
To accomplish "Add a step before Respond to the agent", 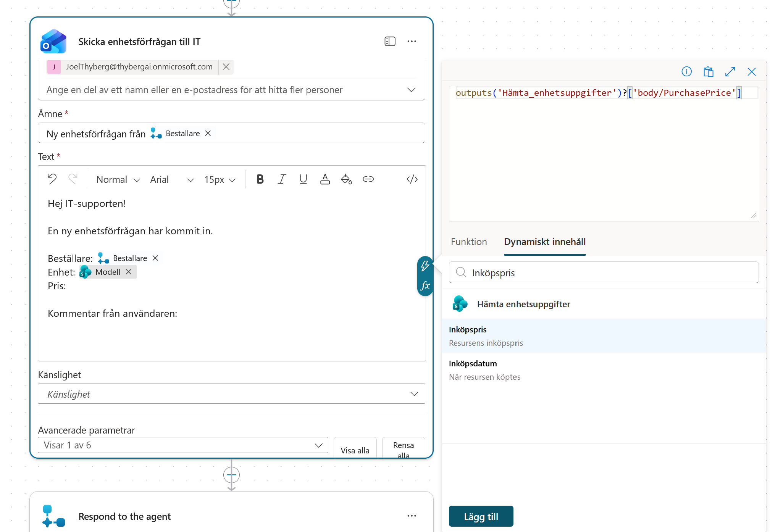I will [231, 475].
